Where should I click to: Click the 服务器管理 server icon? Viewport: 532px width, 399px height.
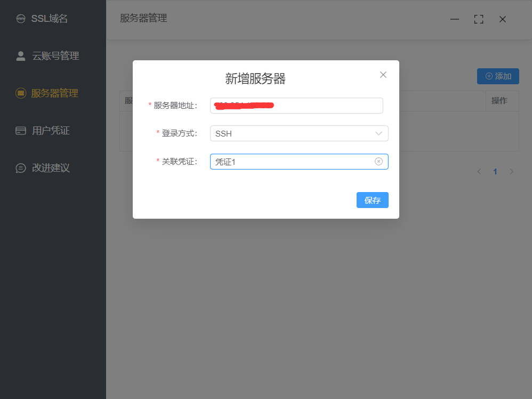point(21,93)
